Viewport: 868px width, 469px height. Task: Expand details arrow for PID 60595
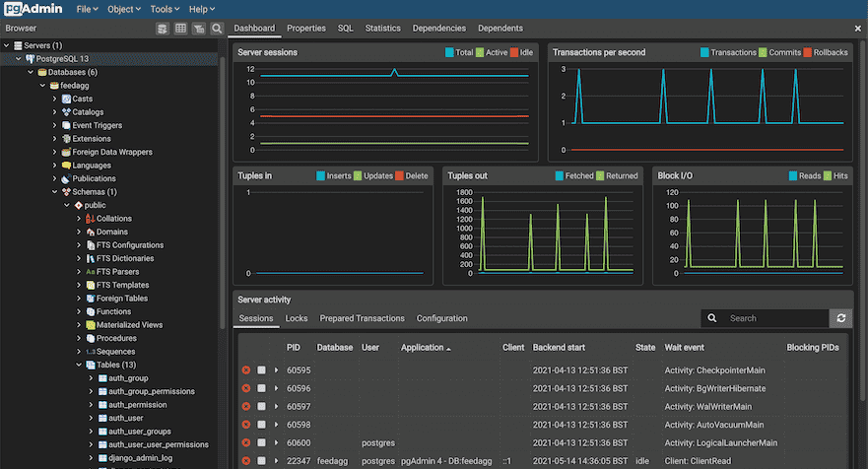tap(276, 369)
